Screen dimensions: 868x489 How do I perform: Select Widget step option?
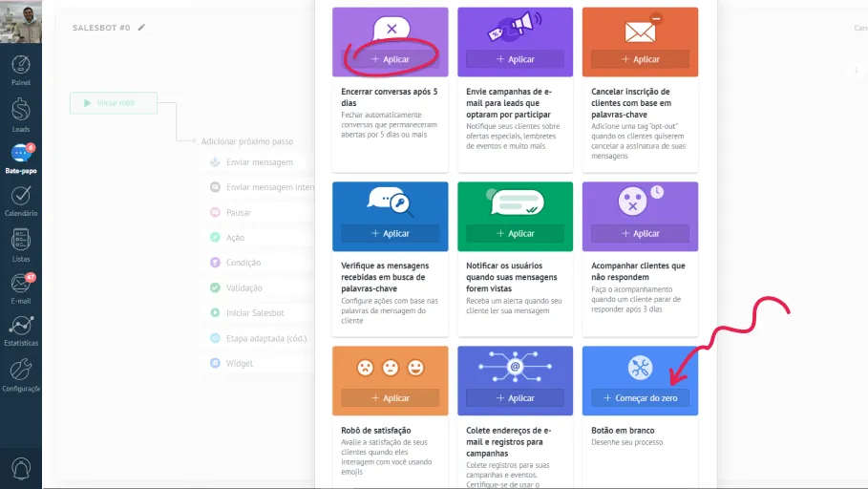pos(239,363)
